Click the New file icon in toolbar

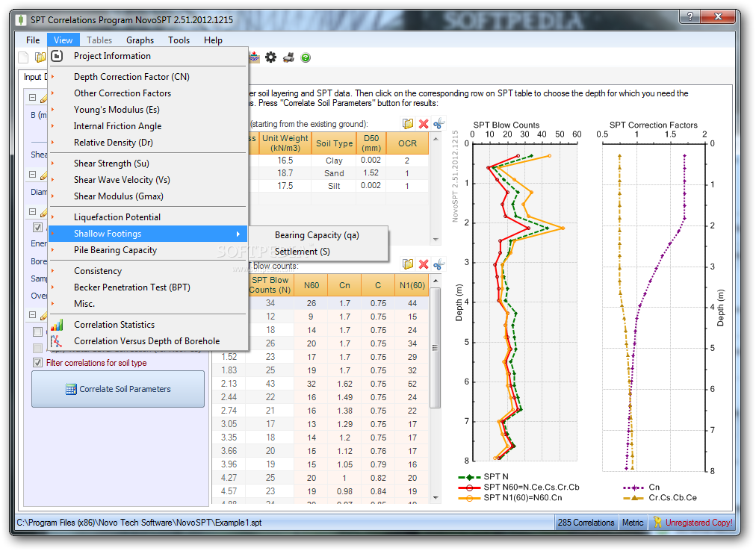[x=23, y=57]
